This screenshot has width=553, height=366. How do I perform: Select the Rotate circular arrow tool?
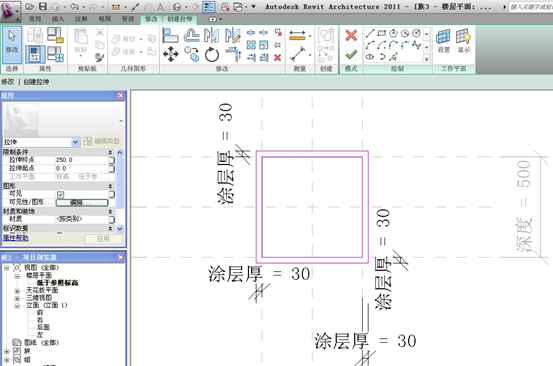(x=212, y=54)
